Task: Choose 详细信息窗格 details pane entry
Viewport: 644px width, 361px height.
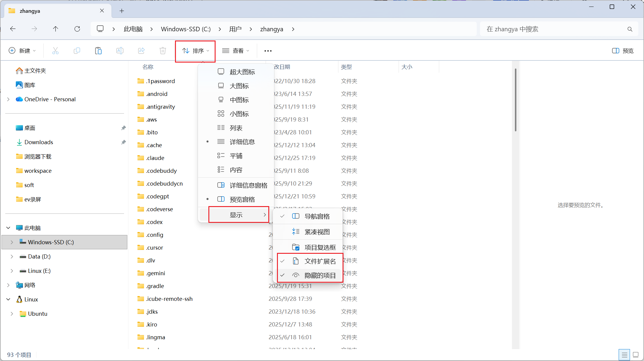Action: [x=248, y=185]
